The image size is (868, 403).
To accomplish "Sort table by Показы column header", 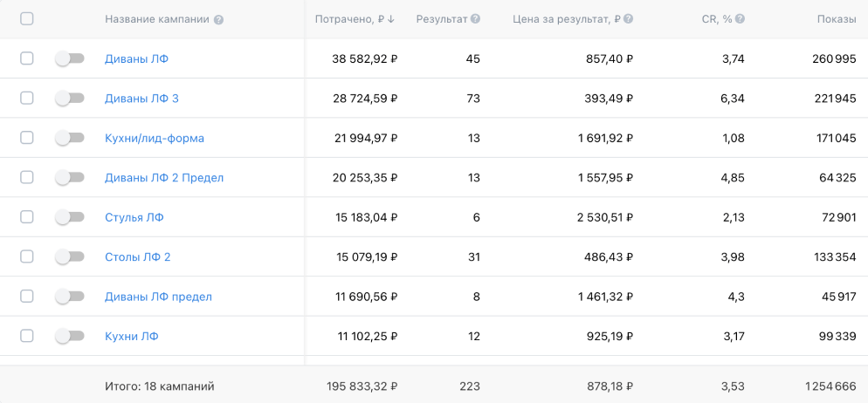I will pyautogui.click(x=837, y=19).
